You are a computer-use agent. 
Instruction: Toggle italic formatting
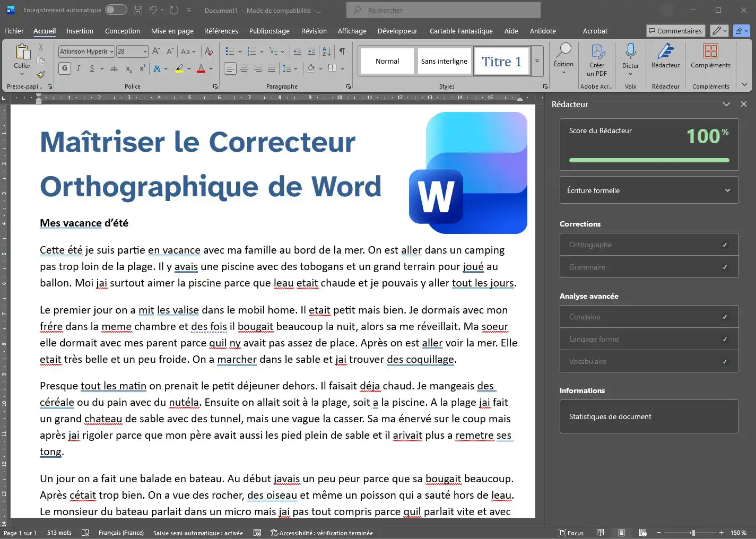(78, 68)
